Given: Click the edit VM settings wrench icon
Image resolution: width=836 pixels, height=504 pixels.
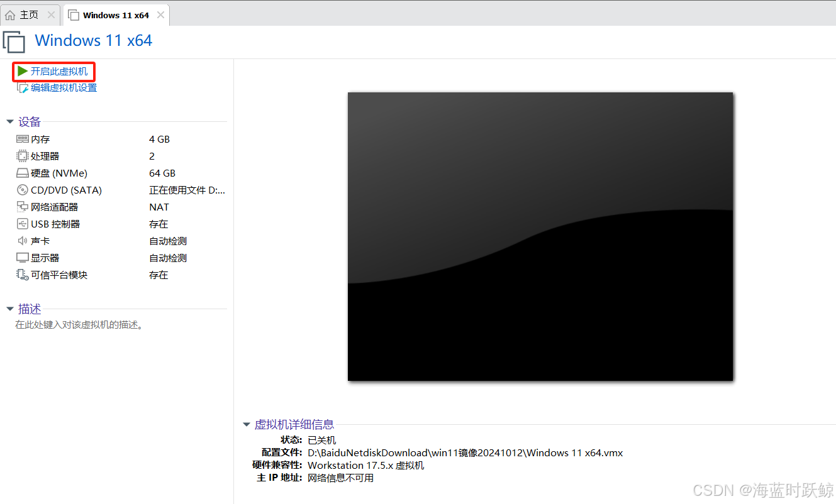Looking at the screenshot, I should click(x=23, y=88).
